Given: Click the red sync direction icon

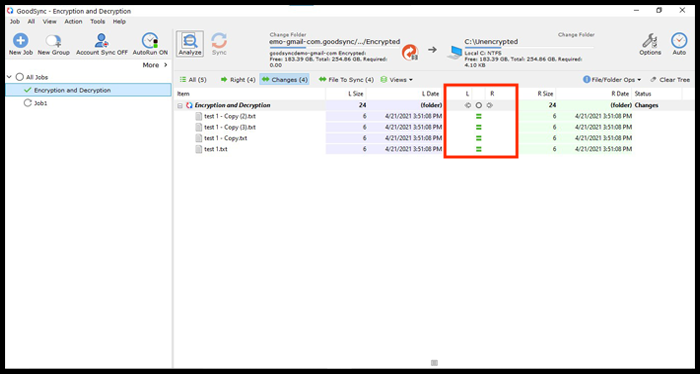Looking at the screenshot, I should (409, 52).
